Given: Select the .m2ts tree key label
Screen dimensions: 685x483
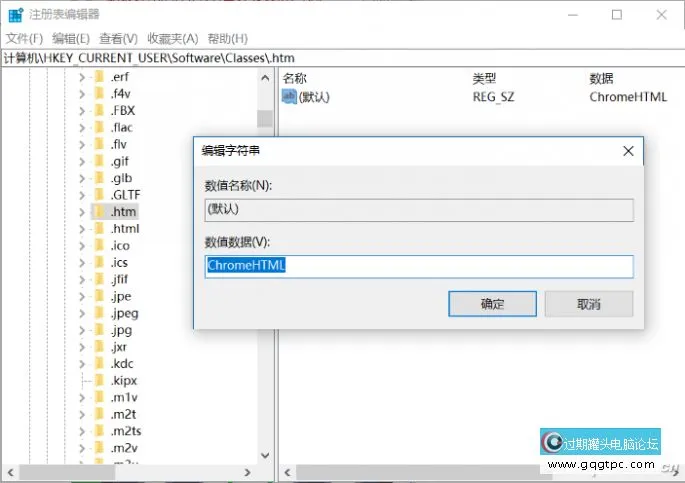Looking at the screenshot, I should pyautogui.click(x=126, y=431).
